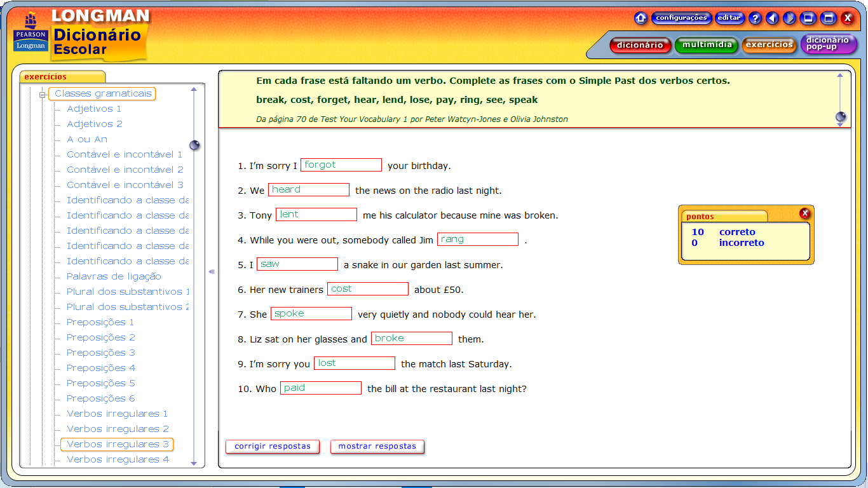
Task: Click the instructions panel scrollbar thumb
Action: (840, 117)
